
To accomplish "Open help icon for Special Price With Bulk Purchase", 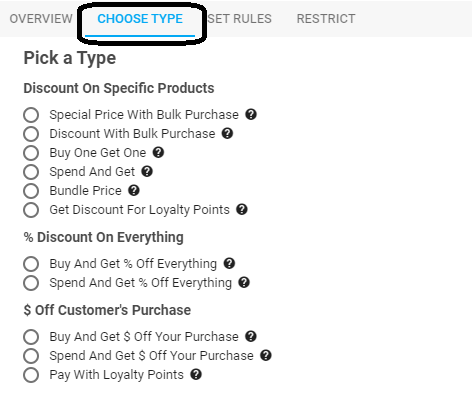I will tap(251, 114).
